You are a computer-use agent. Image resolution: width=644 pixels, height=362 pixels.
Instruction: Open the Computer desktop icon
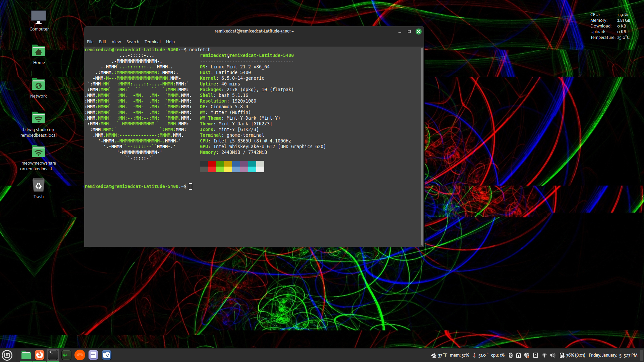point(39,21)
